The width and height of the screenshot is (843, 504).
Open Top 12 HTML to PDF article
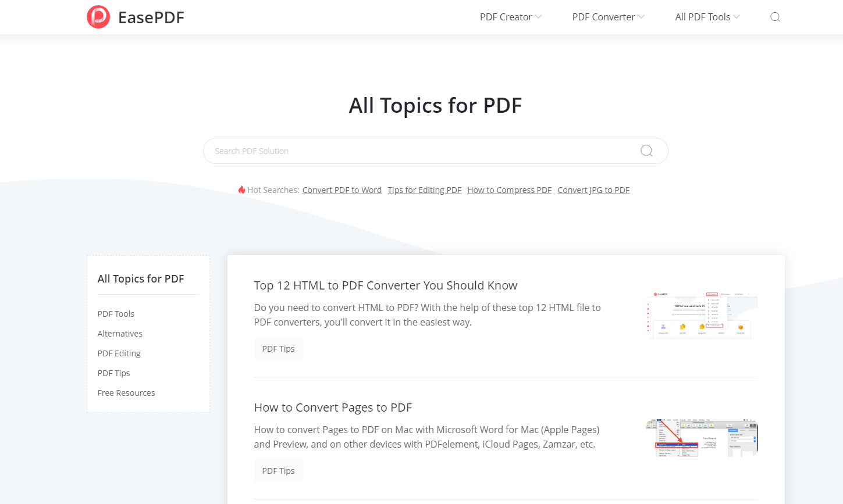click(386, 285)
